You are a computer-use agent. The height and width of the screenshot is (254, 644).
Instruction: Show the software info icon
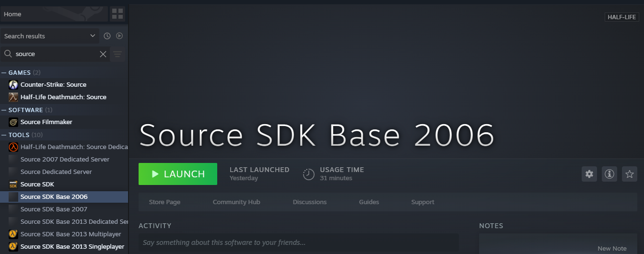point(609,174)
